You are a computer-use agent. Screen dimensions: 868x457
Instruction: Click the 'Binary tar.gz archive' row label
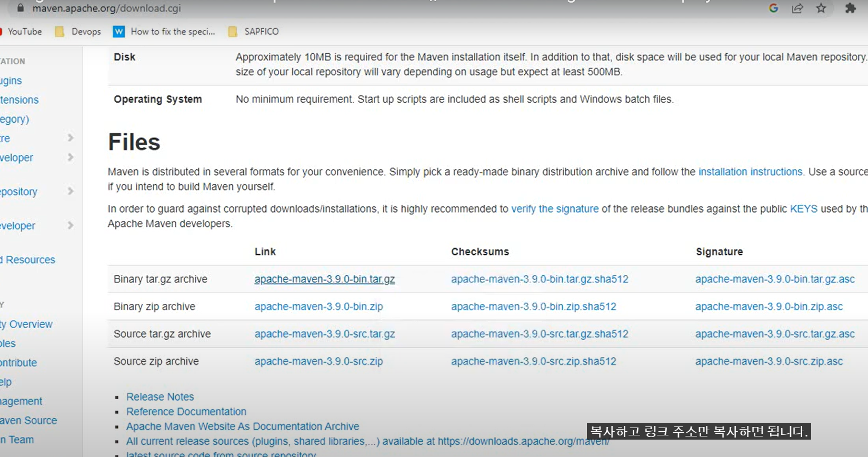(x=161, y=279)
